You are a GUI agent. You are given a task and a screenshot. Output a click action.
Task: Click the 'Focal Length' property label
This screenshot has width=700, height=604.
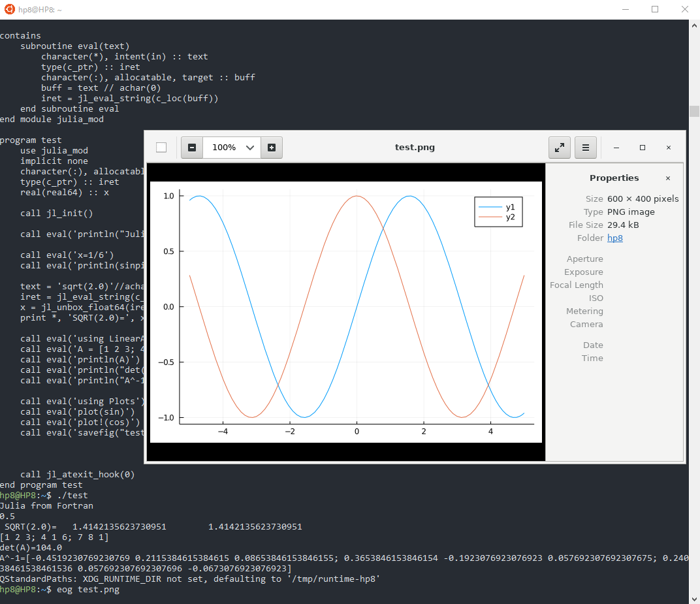(577, 285)
